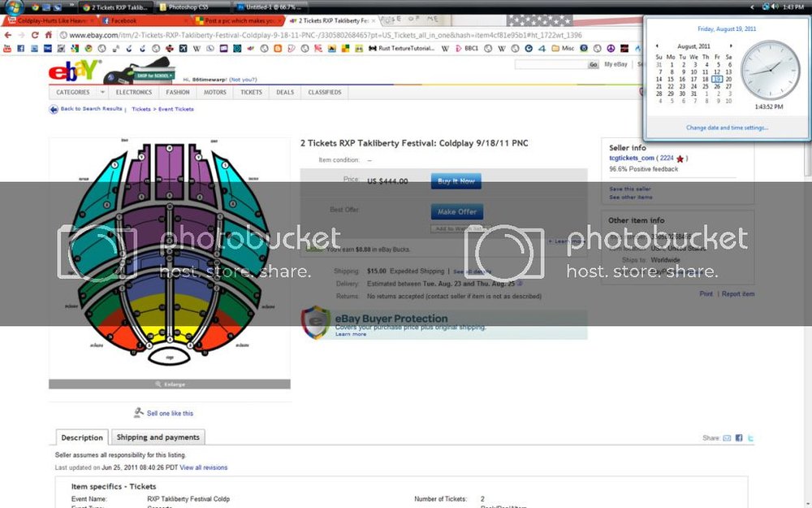The width and height of the screenshot is (812, 508).
Task: Open the Tickets menu item
Action: click(x=251, y=93)
